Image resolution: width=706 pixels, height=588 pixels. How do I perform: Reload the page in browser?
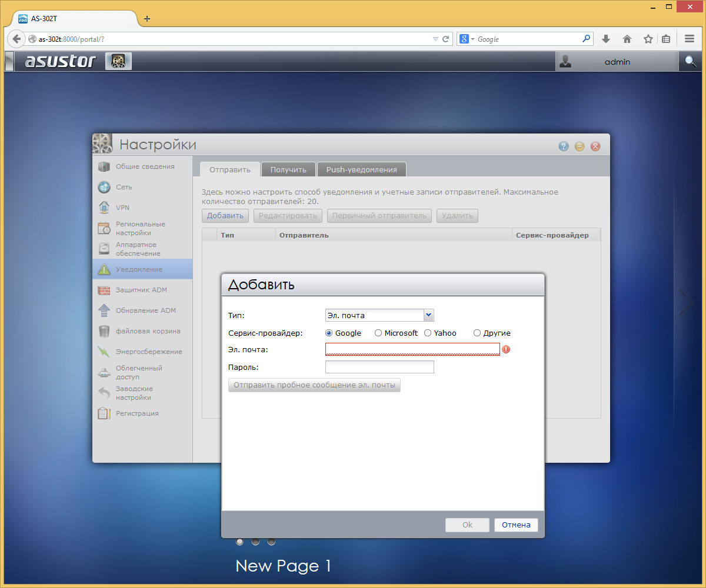tap(446, 39)
